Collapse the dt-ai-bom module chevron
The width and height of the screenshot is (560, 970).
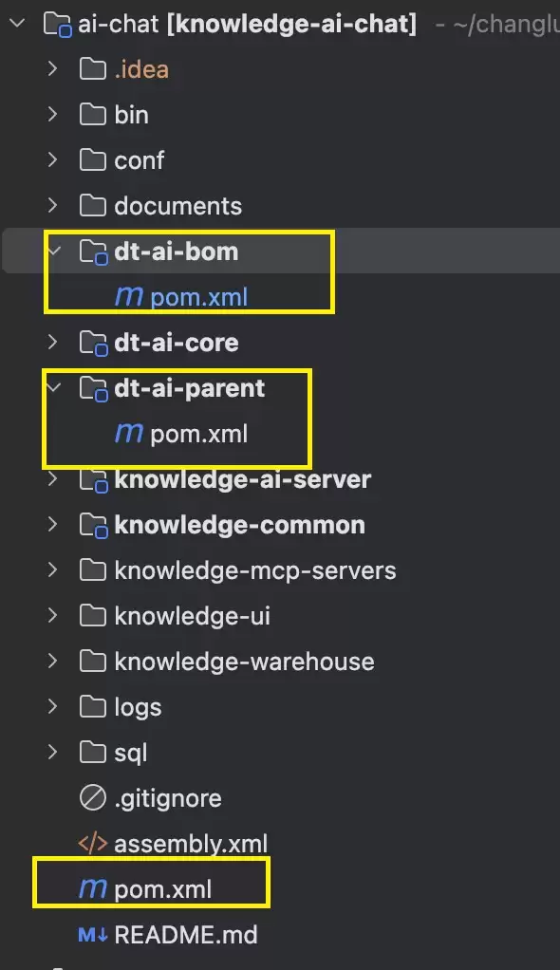(x=54, y=252)
